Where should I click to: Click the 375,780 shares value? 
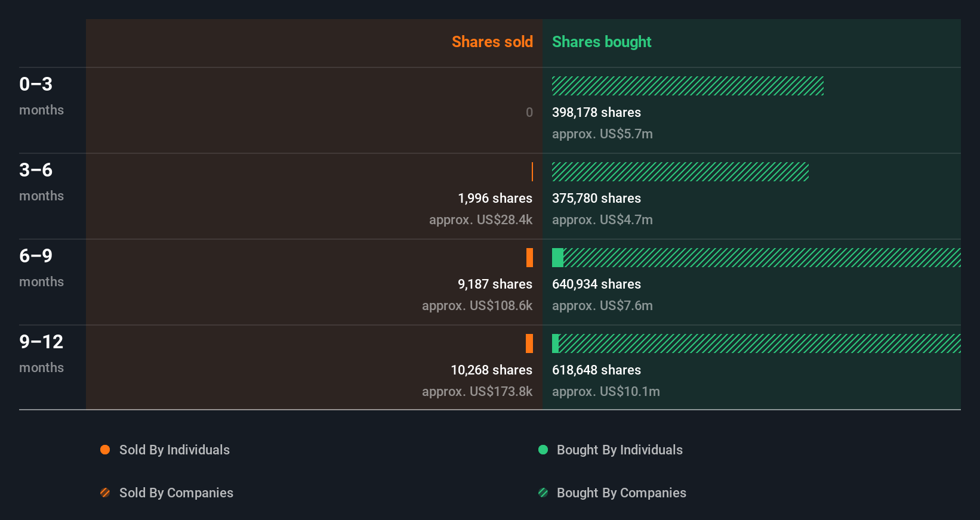point(596,198)
